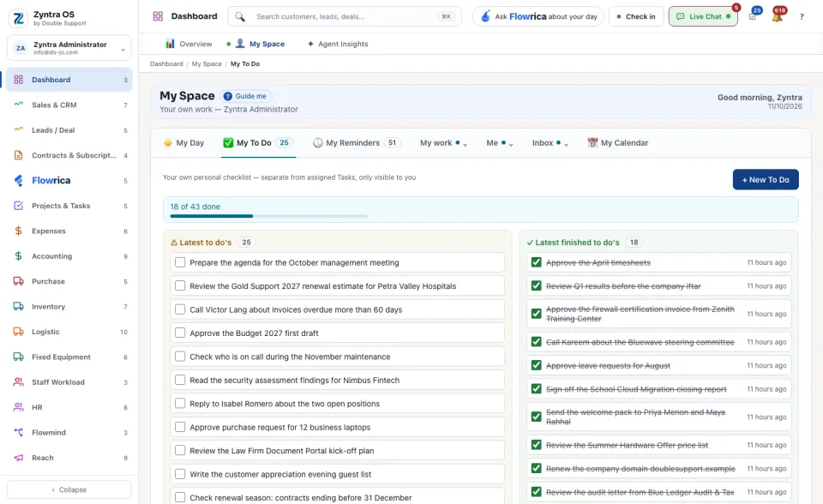823x504 pixels.
Task: Uncheck 'Approve the April timesheets' finished to-do
Action: pyautogui.click(x=536, y=262)
